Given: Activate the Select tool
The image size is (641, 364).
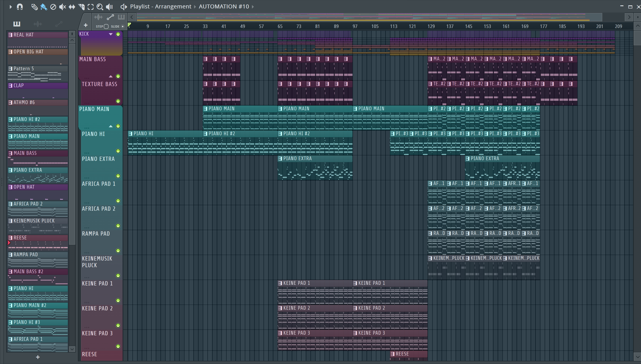Looking at the screenshot, I should pyautogui.click(x=91, y=7).
